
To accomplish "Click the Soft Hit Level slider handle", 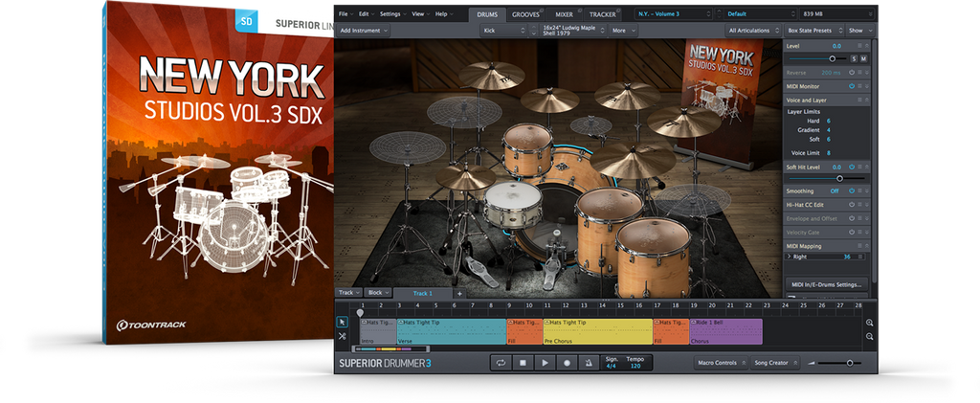I will [839, 178].
